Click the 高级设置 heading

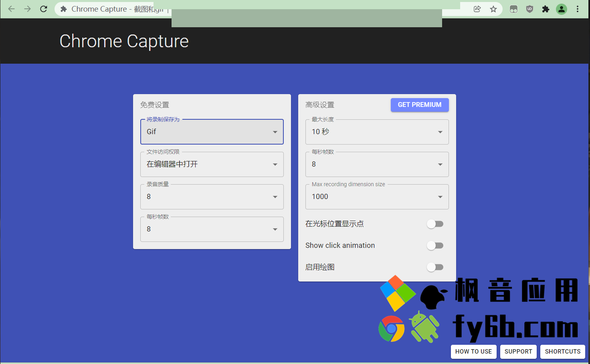(320, 105)
